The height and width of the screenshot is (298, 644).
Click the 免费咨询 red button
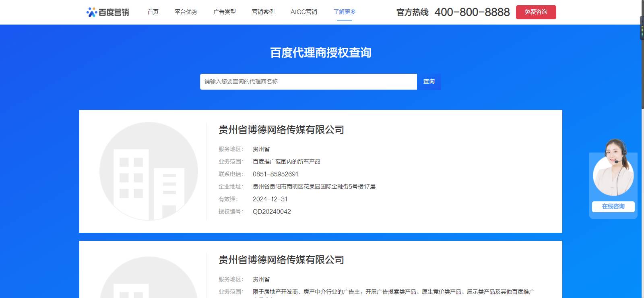coord(536,12)
